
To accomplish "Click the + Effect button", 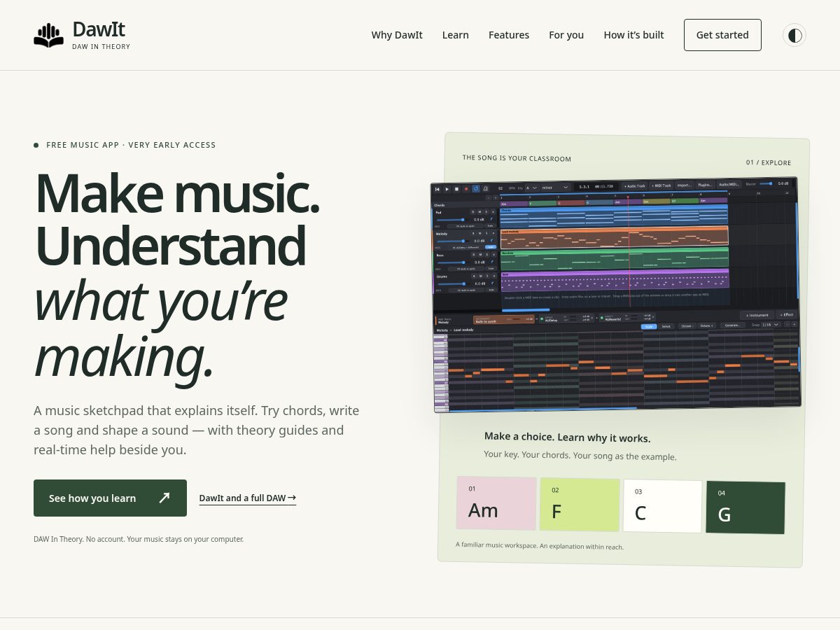I will pyautogui.click(x=787, y=314).
